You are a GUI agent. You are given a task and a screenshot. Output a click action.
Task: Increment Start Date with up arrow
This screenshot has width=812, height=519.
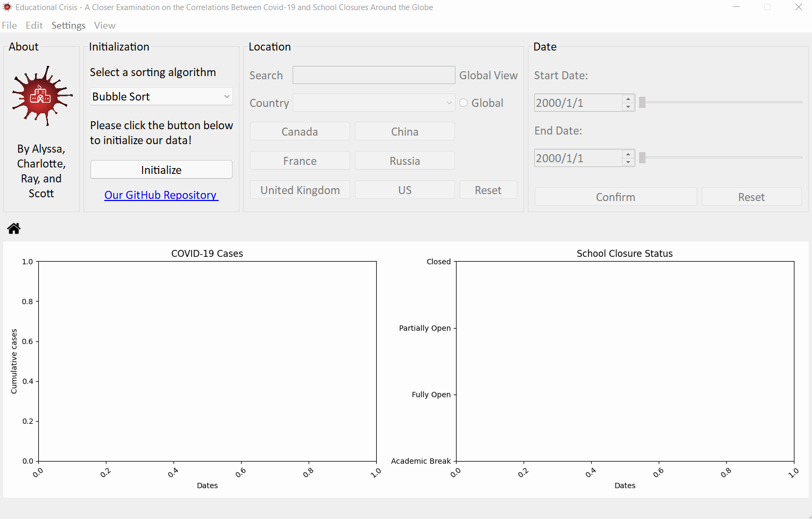click(x=628, y=99)
